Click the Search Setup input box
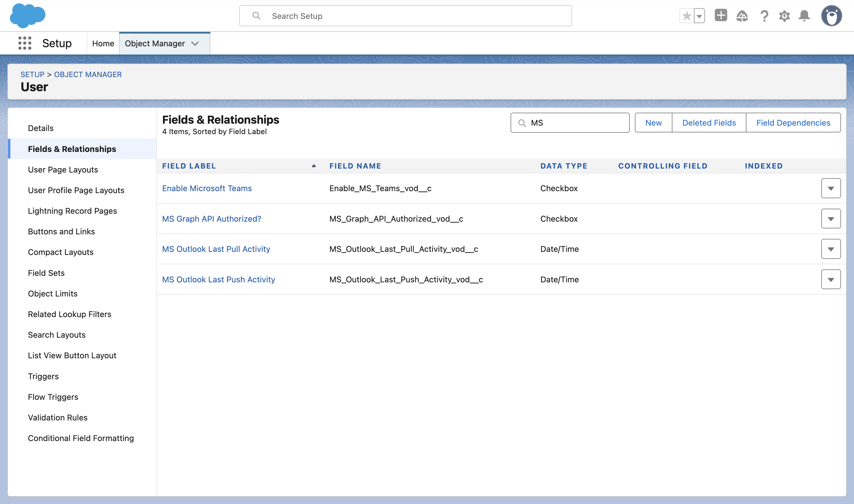The height and width of the screenshot is (504, 854). pos(405,16)
